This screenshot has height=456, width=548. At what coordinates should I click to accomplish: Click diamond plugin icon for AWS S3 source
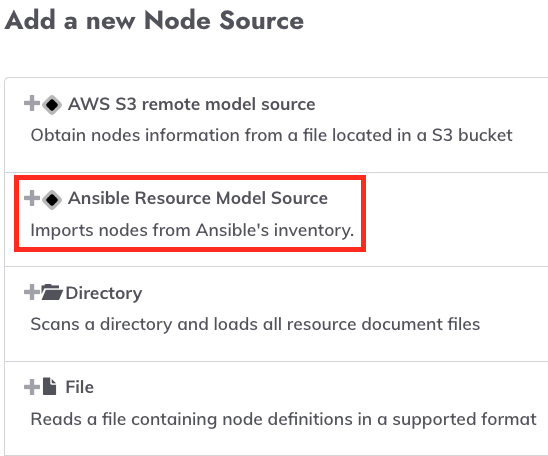pyautogui.click(x=52, y=104)
